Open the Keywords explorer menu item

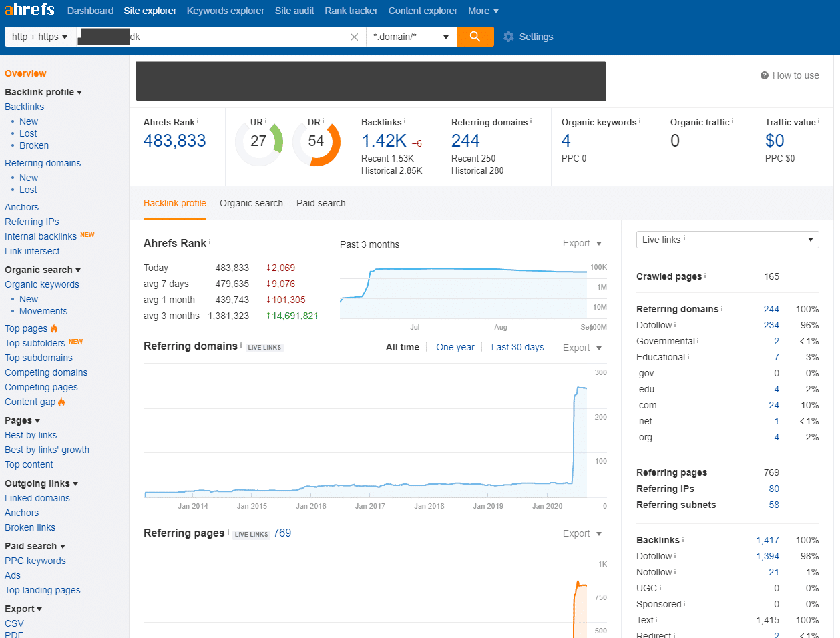click(226, 11)
